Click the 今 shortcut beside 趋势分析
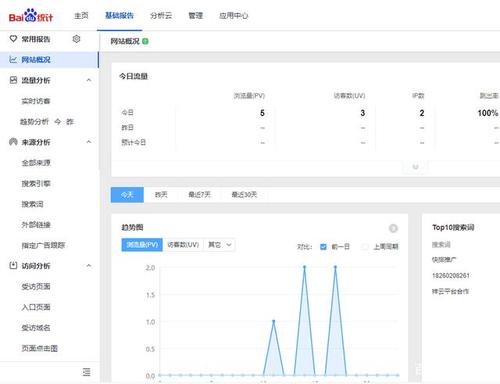500x384 pixels. pyautogui.click(x=58, y=122)
